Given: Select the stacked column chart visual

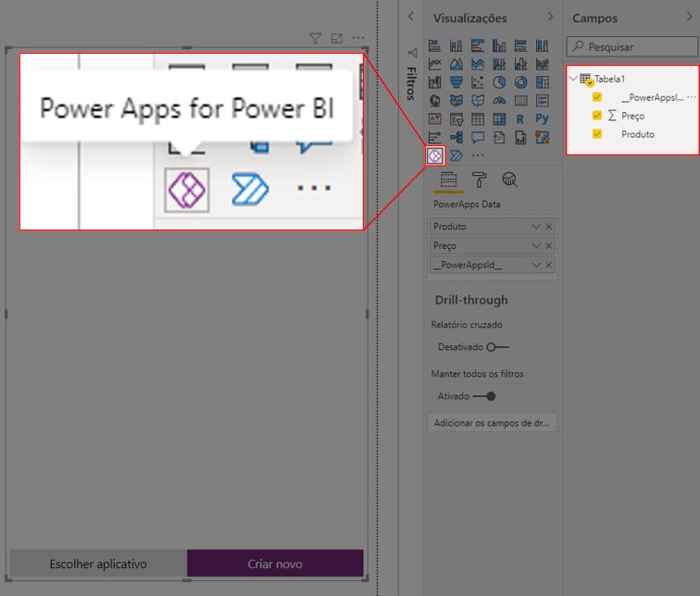Looking at the screenshot, I should pyautogui.click(x=456, y=45).
